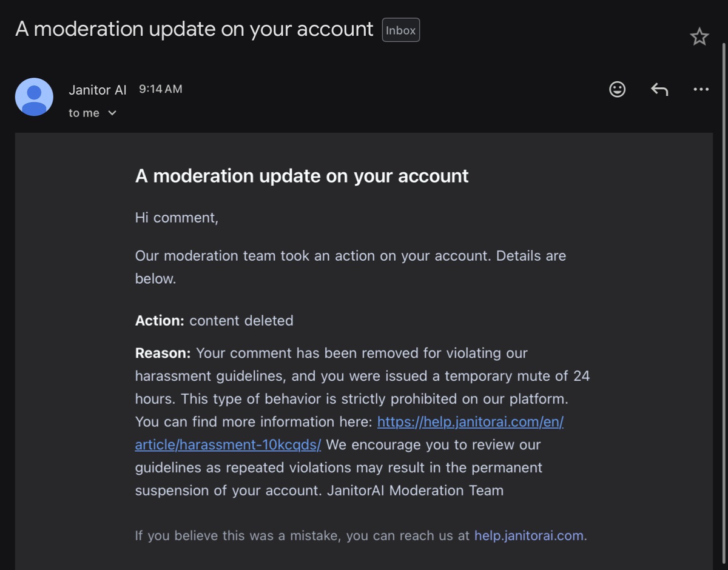
Task: Visit the help.janitorai.com support link
Action: (x=529, y=535)
